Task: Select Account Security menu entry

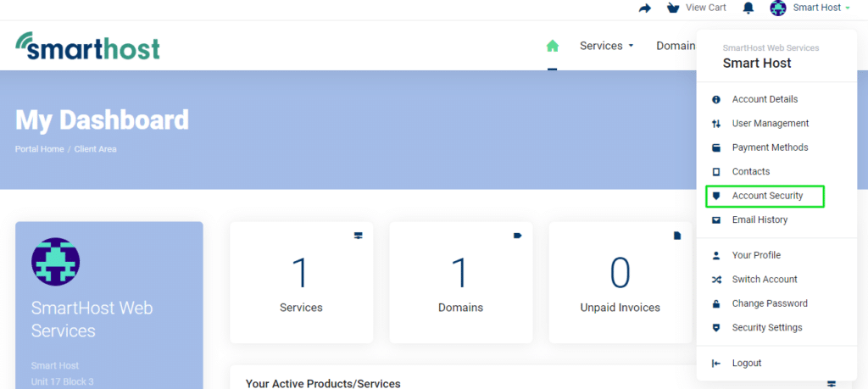Action: pyautogui.click(x=765, y=196)
